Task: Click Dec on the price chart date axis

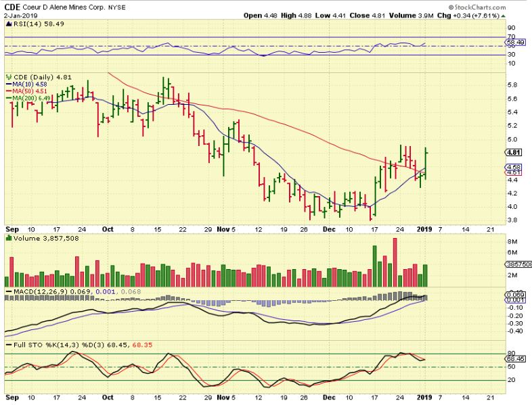Action: coord(329,229)
